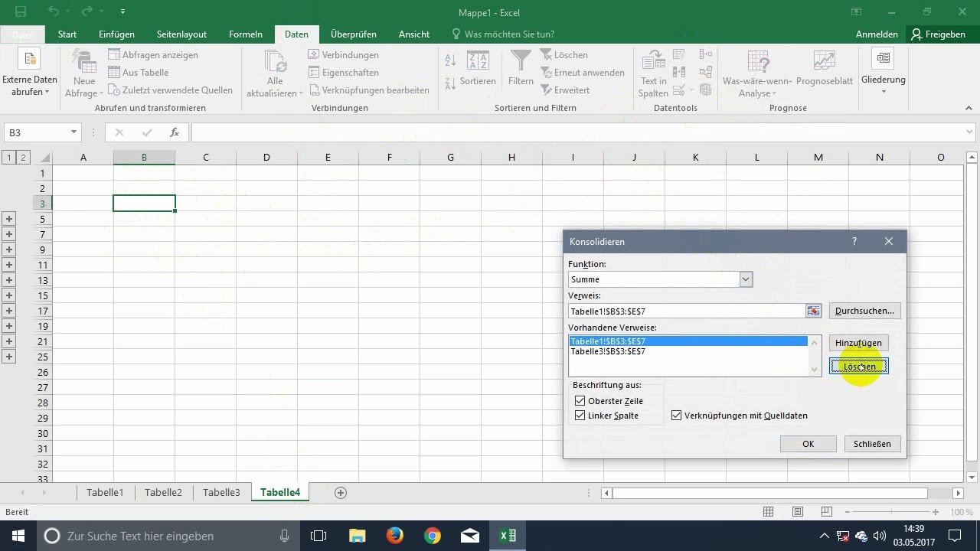
Task: Click the Hinzufügen button
Action: pos(858,343)
